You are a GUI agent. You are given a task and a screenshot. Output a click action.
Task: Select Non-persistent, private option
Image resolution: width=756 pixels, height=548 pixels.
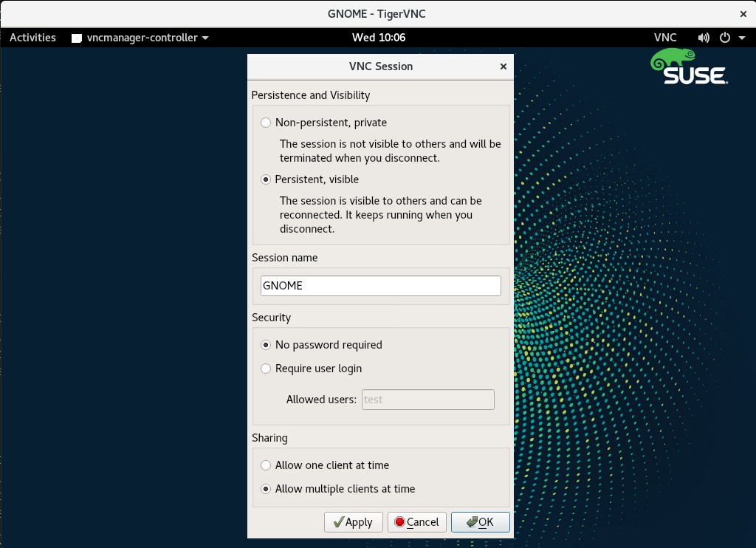click(x=266, y=123)
